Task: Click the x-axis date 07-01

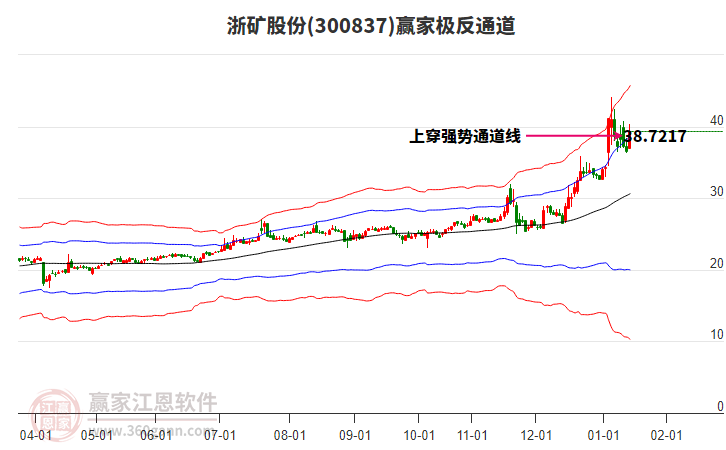Action: (x=219, y=435)
